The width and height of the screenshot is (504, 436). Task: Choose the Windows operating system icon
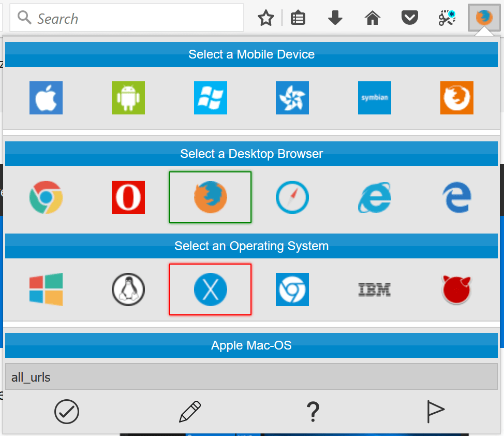46,289
